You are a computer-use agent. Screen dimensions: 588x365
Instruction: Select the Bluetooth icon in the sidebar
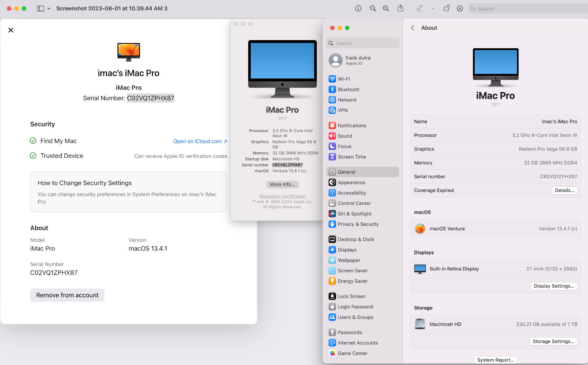pyautogui.click(x=332, y=89)
